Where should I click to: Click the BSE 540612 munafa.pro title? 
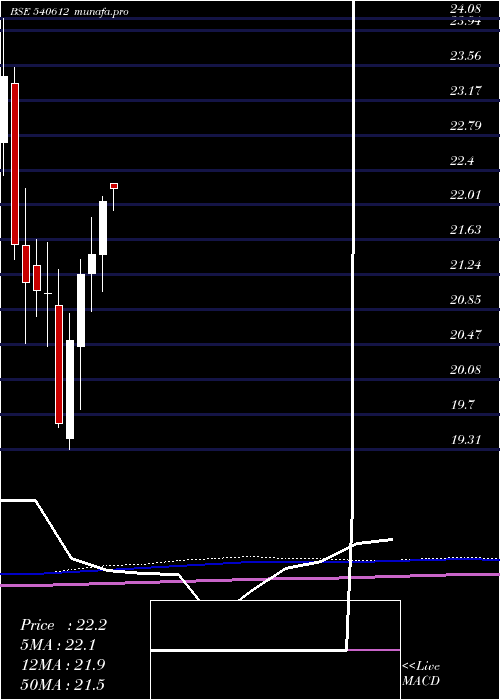point(69,12)
